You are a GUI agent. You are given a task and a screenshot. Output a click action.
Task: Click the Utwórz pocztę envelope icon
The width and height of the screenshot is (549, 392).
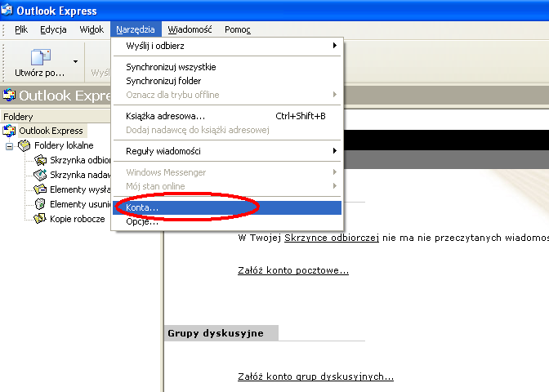point(41,57)
